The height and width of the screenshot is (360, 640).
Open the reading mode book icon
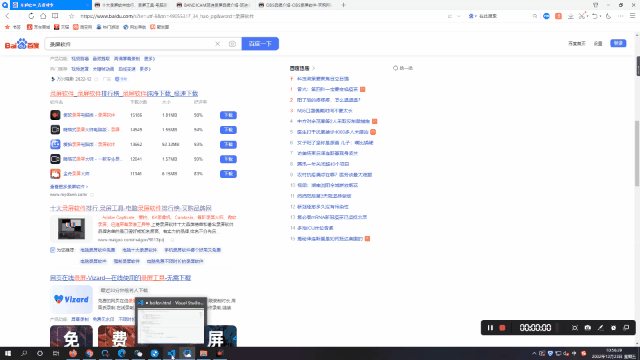pos(55,16)
